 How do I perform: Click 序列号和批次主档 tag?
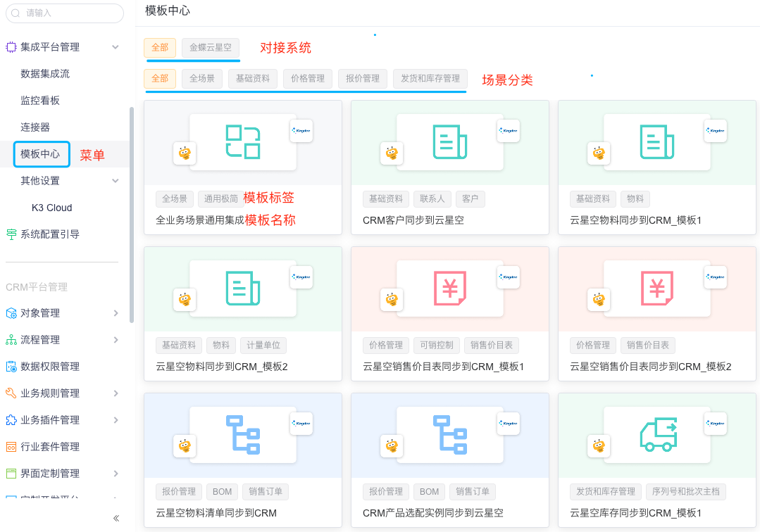click(x=686, y=492)
